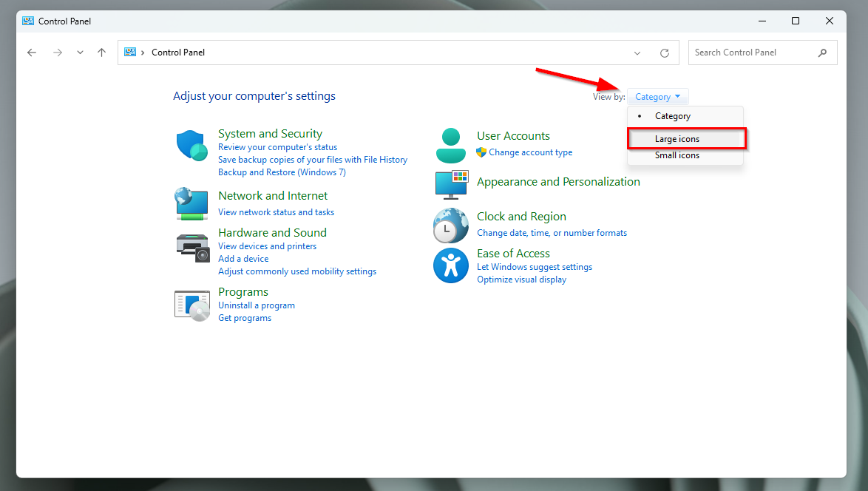This screenshot has height=491, width=868.
Task: Click the Clock and Region globe icon
Action: coord(451,226)
